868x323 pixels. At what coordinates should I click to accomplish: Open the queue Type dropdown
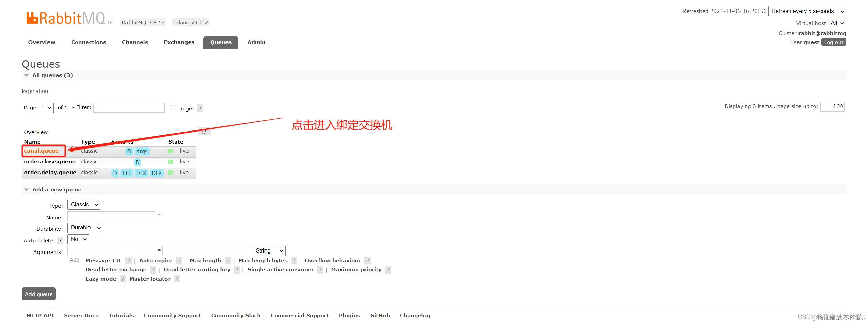(84, 205)
